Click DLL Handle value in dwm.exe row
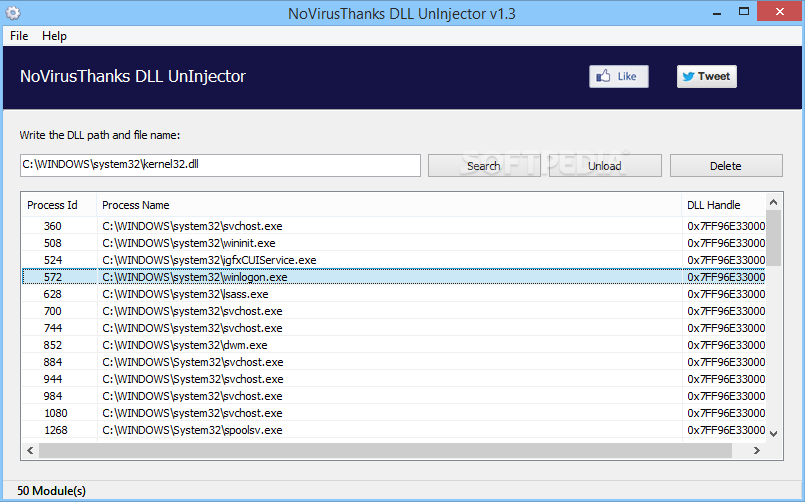Image resolution: width=805 pixels, height=502 pixels. [x=726, y=345]
